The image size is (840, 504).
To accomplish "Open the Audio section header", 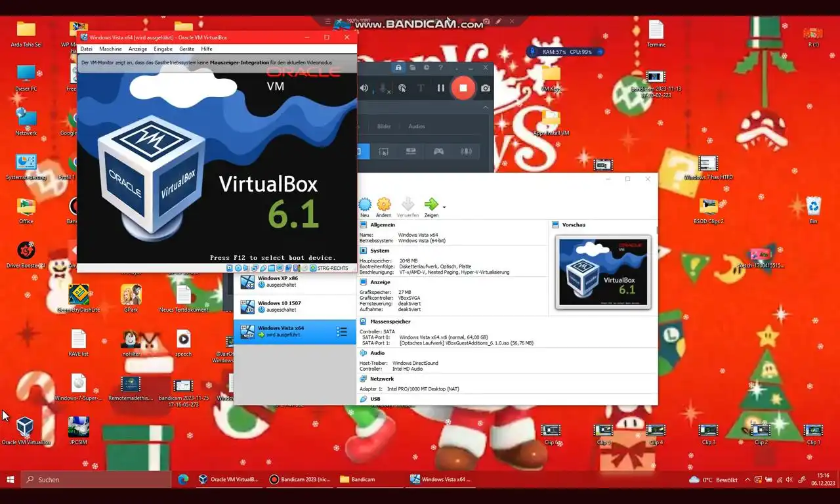I will coord(377,353).
